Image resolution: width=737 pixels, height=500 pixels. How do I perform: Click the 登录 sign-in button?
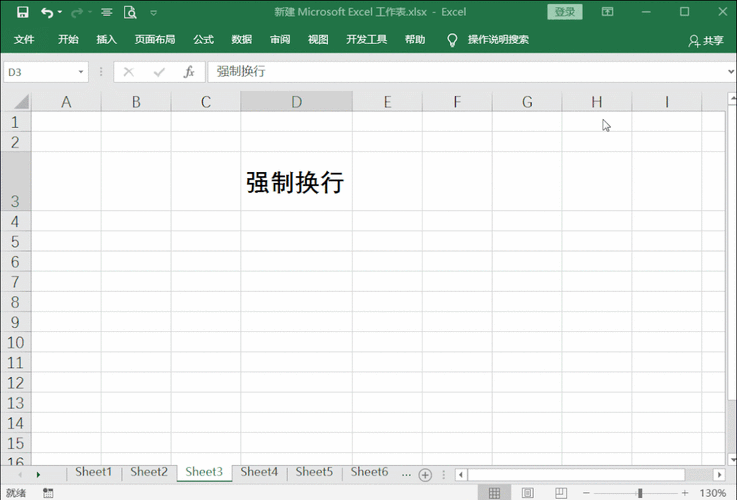(x=565, y=12)
